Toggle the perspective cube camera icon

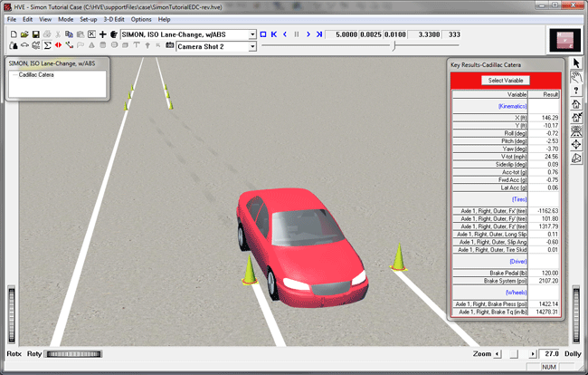point(576,159)
